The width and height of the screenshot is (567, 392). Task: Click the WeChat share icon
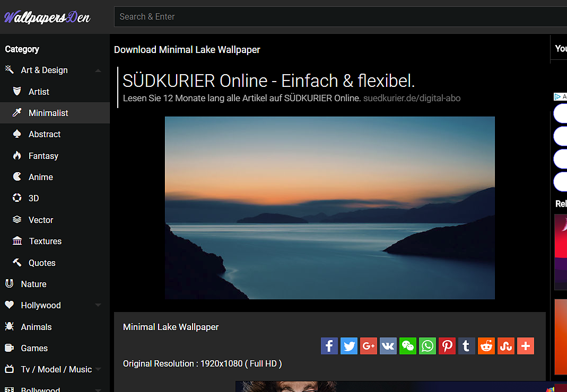tap(408, 346)
